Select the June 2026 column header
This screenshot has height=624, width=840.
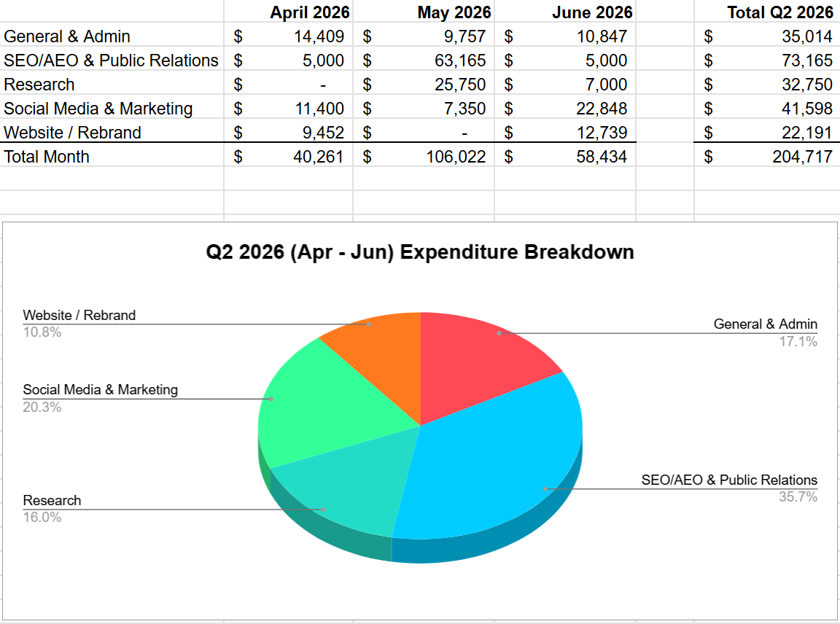[x=565, y=11]
